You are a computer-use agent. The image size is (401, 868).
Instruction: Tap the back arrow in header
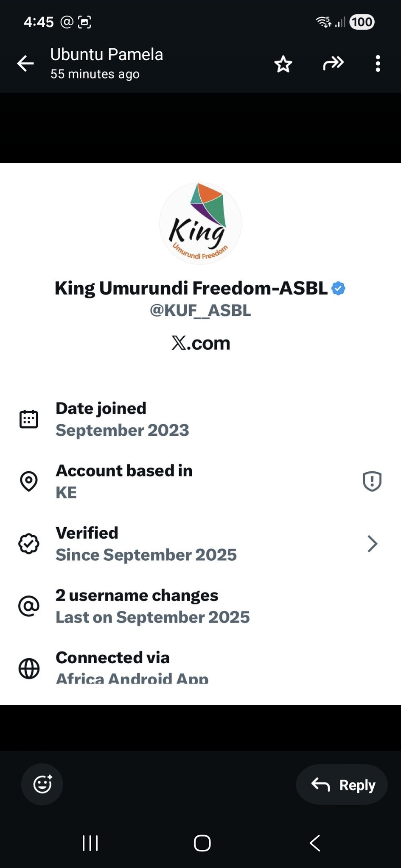coord(25,64)
